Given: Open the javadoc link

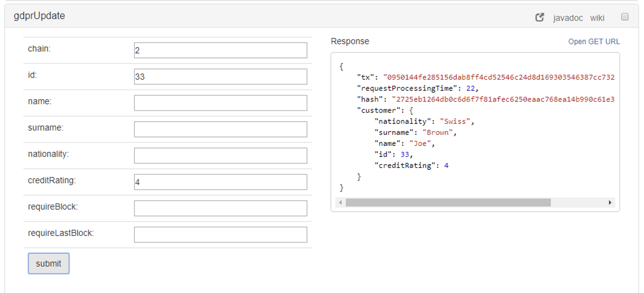Looking at the screenshot, I should tap(568, 18).
